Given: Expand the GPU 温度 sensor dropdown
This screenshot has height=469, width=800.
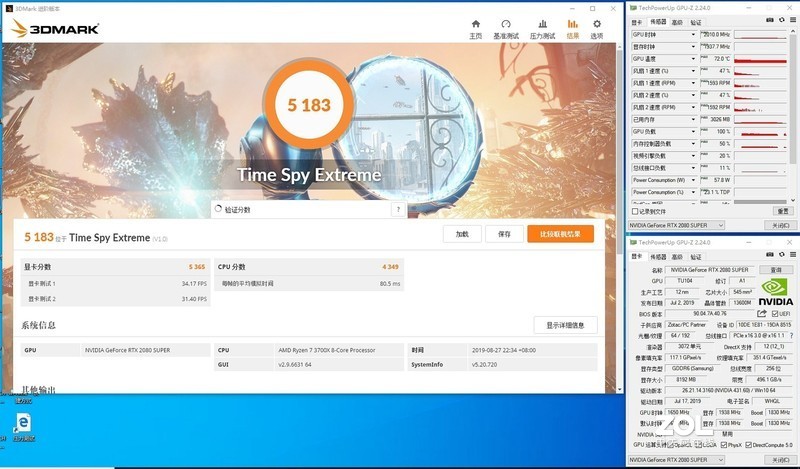Looking at the screenshot, I should tap(693, 59).
